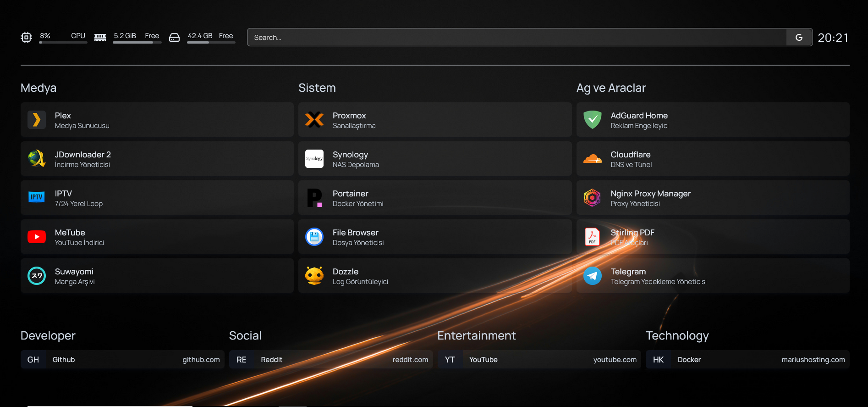Click the RAM memory icon
Screen dimensions: 868x407
(x=100, y=37)
